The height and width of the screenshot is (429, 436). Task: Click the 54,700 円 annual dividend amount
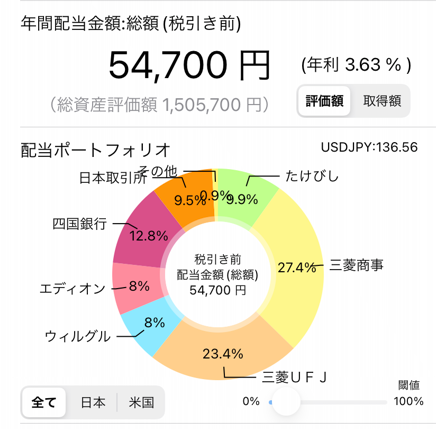point(189,65)
